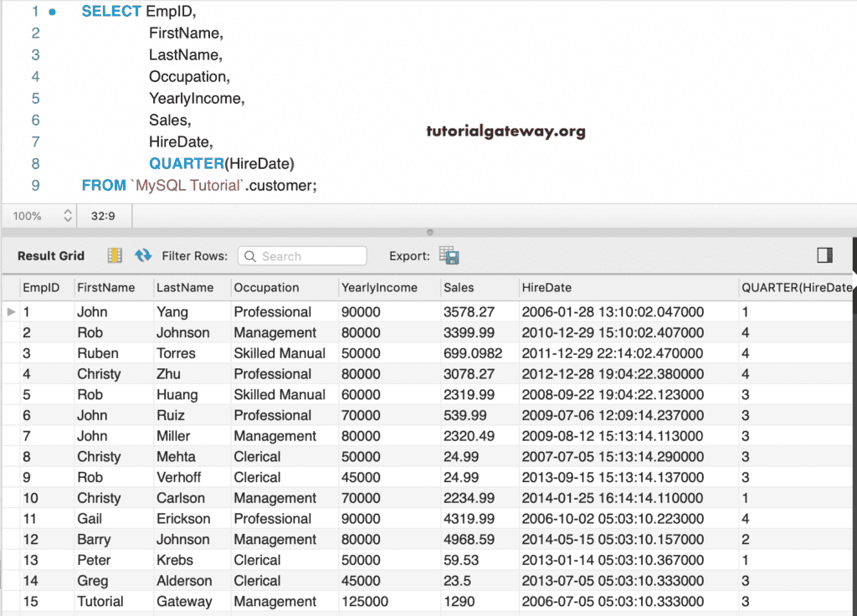Click the Filter Rows search field

point(302,256)
